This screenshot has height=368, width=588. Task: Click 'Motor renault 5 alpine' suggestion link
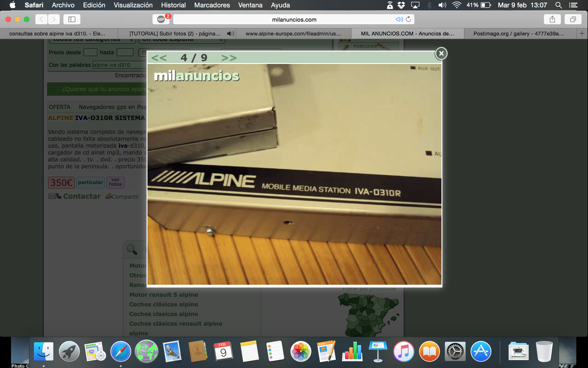pyautogui.click(x=164, y=294)
